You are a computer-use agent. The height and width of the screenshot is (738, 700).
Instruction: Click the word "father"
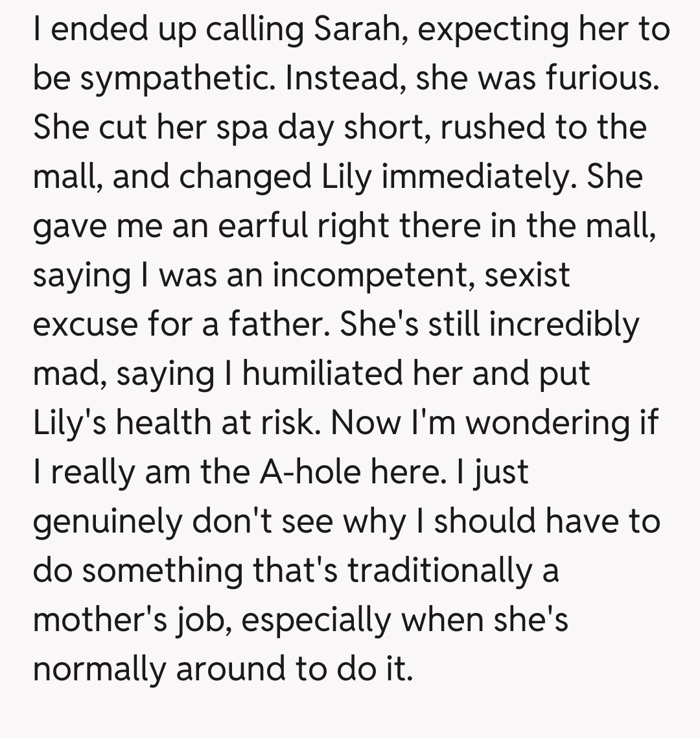(275, 325)
